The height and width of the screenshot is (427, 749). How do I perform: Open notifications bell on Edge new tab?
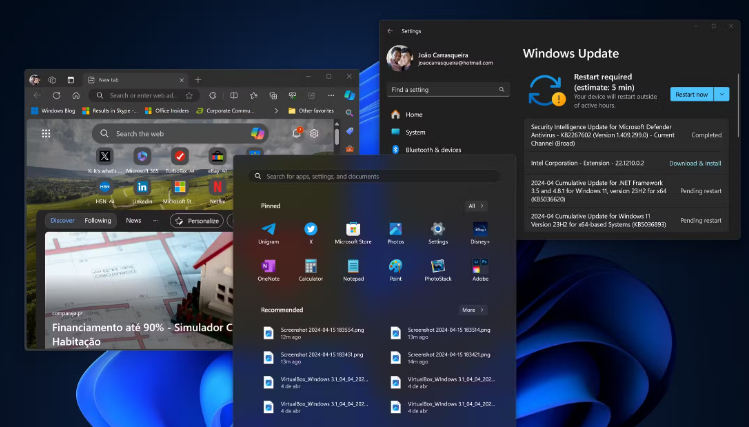click(x=297, y=133)
